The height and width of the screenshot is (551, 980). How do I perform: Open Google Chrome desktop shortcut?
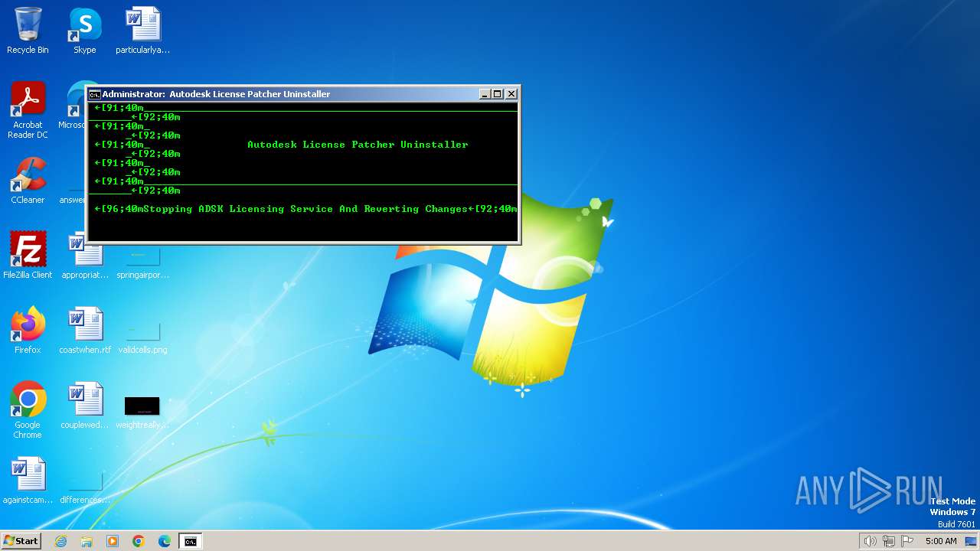[x=28, y=410]
